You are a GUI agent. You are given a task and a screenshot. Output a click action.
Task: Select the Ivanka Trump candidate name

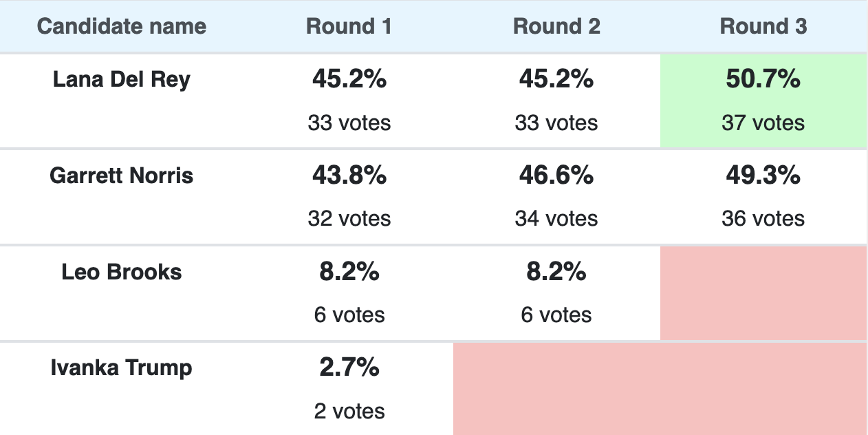click(x=122, y=368)
